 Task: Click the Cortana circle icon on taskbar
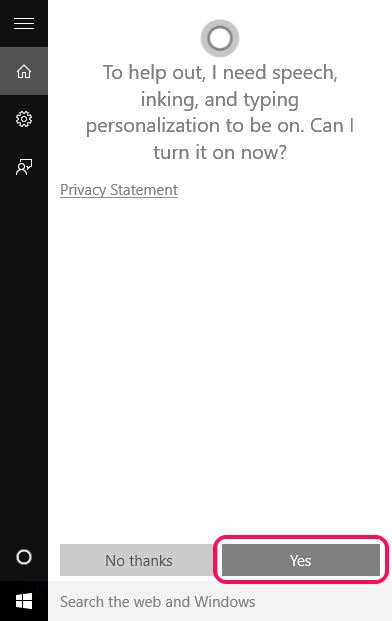click(x=24, y=557)
